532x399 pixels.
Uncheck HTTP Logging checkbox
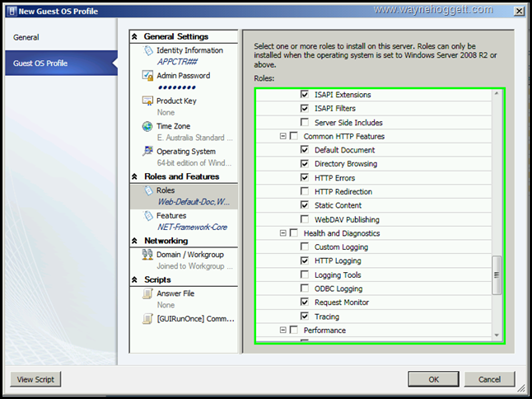coord(305,261)
